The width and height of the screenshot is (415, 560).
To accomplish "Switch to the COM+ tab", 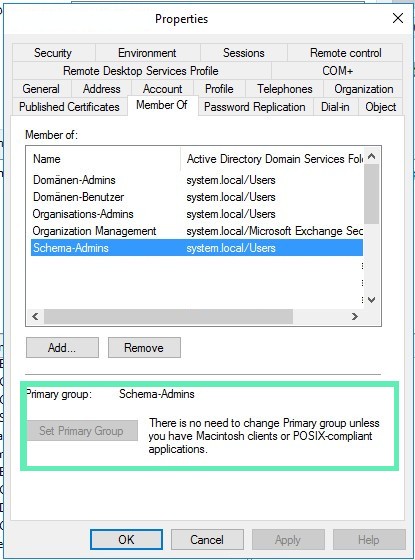I will point(337,71).
